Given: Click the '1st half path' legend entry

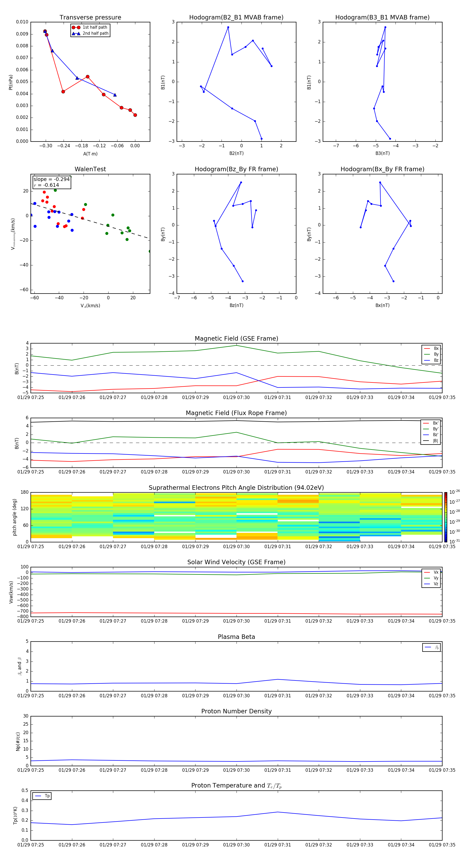Looking at the screenshot, I should 90,27.
